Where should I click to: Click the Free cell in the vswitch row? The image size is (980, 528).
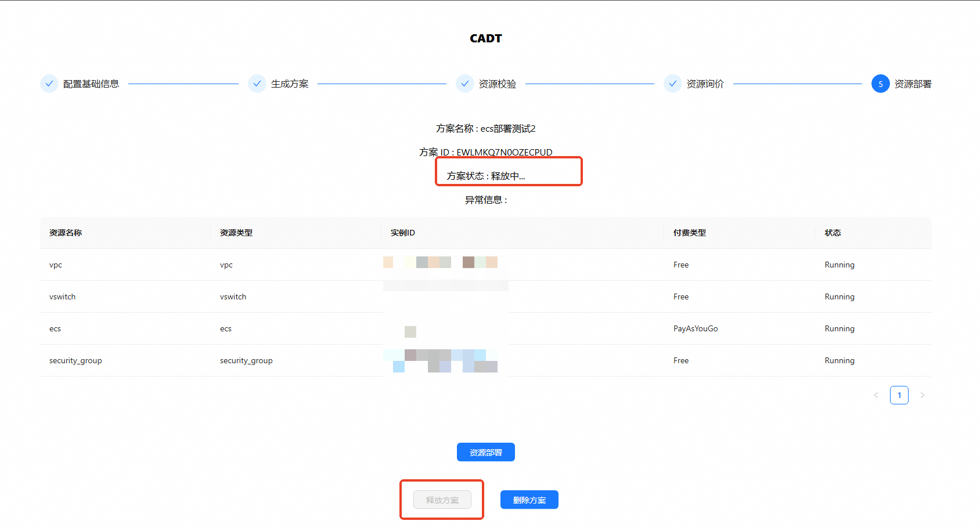681,296
